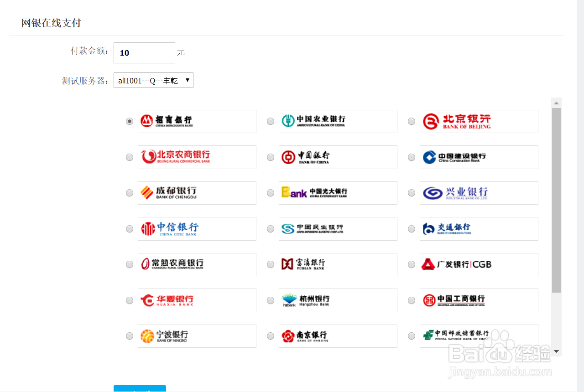Activate the 中国邮政储蓄银行 radio button
The height and width of the screenshot is (392, 584).
tap(412, 336)
